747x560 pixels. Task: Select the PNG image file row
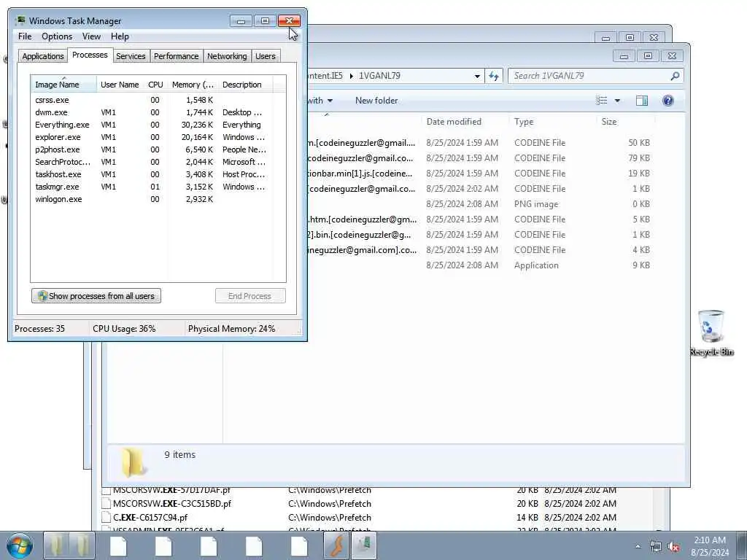pyautogui.click(x=481, y=204)
